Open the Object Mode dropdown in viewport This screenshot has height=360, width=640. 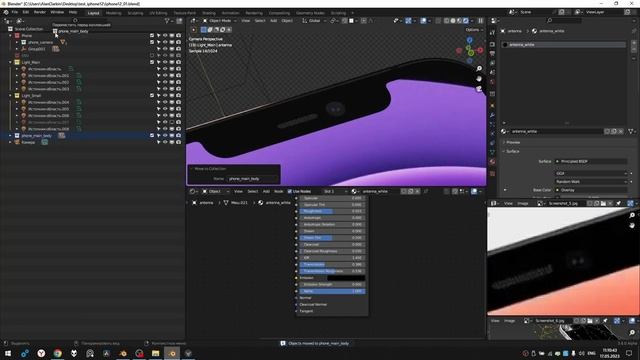(x=220, y=20)
